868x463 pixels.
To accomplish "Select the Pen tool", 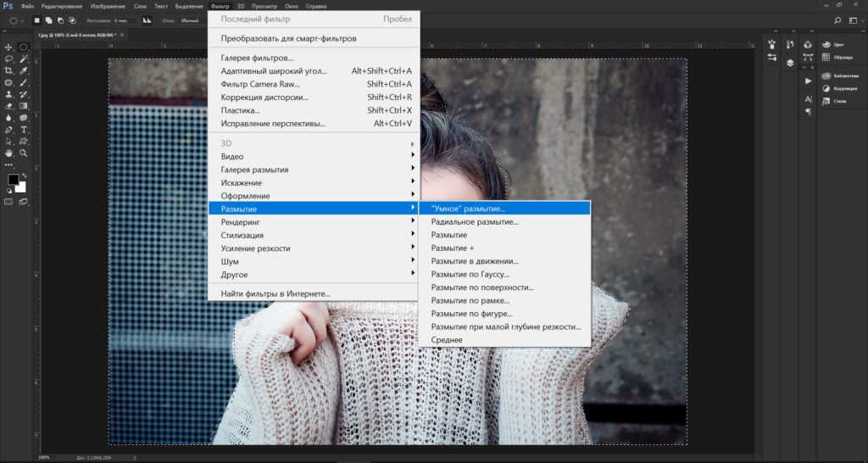I will [x=8, y=130].
